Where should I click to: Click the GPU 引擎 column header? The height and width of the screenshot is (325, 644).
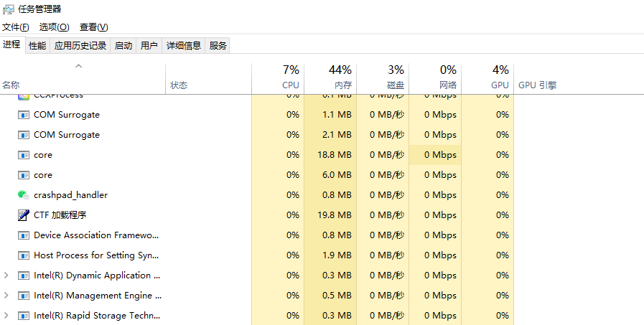pos(538,85)
